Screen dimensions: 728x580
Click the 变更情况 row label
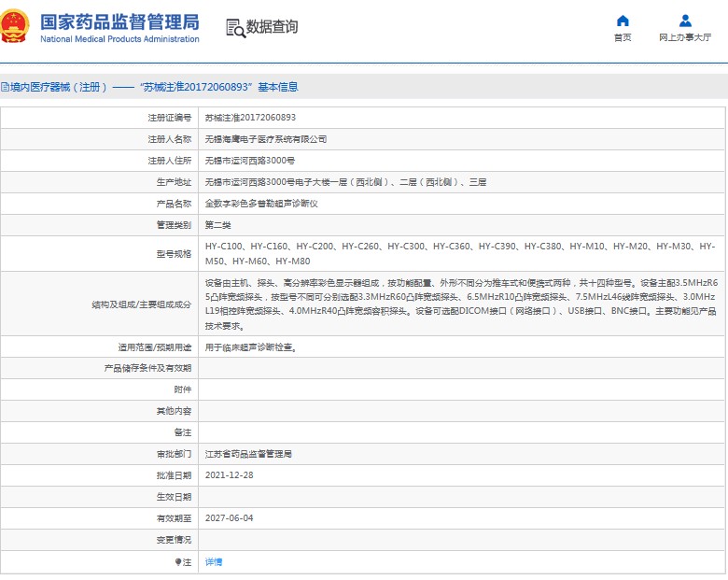[174, 540]
